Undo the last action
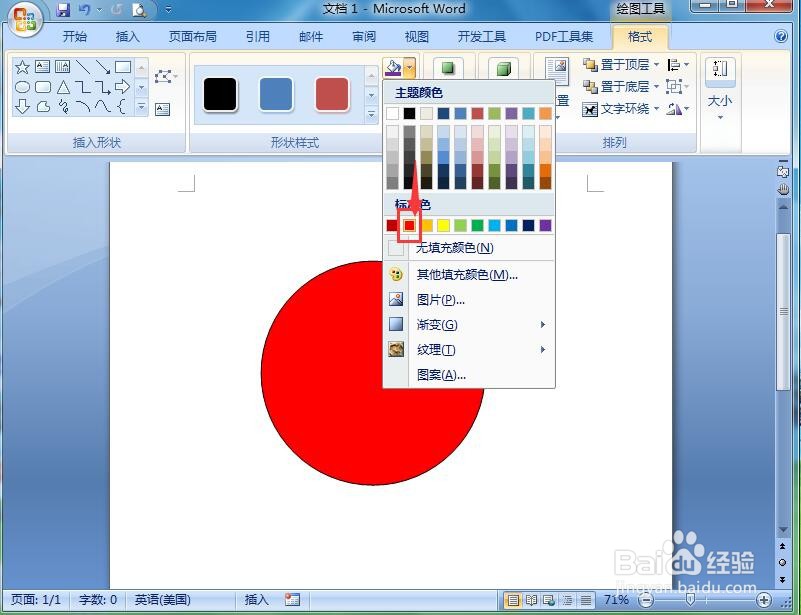Viewport: 801px width, 615px height. (84, 10)
